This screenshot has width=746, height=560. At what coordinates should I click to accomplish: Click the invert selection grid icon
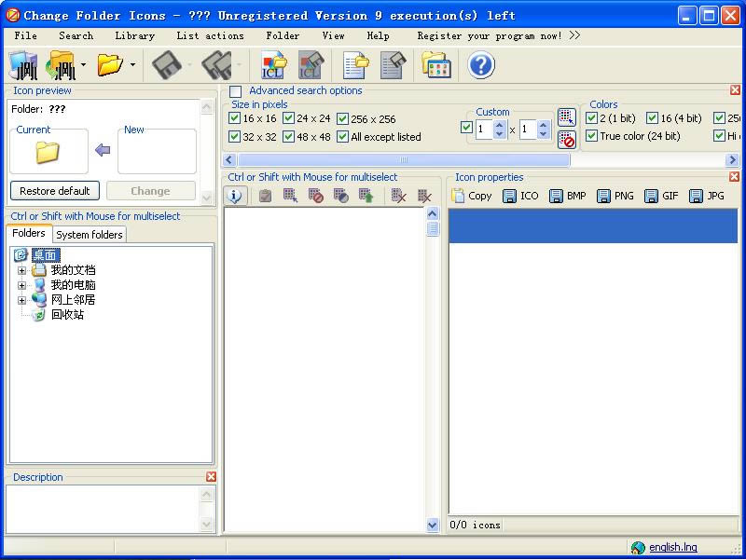click(x=340, y=196)
